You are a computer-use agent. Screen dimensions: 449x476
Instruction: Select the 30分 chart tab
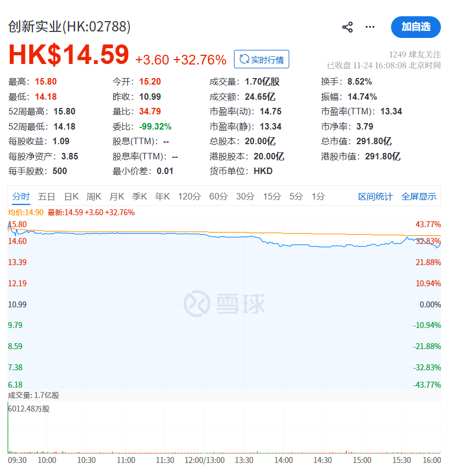pos(245,196)
